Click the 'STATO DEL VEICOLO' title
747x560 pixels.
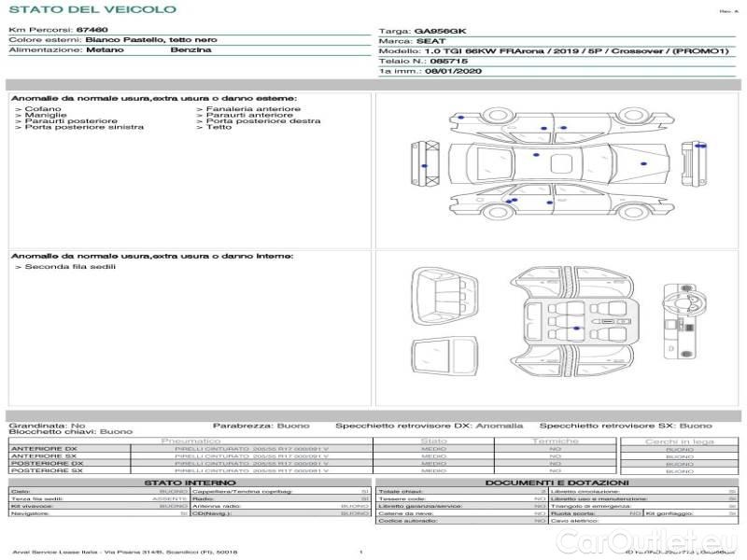[92, 9]
